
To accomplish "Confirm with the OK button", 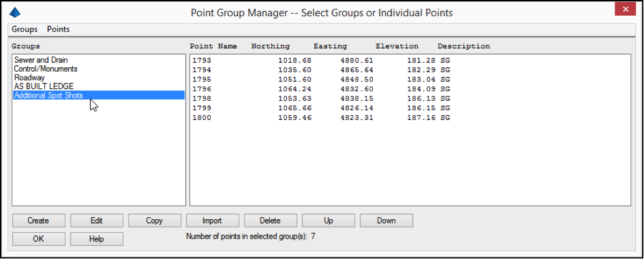I will [x=39, y=239].
